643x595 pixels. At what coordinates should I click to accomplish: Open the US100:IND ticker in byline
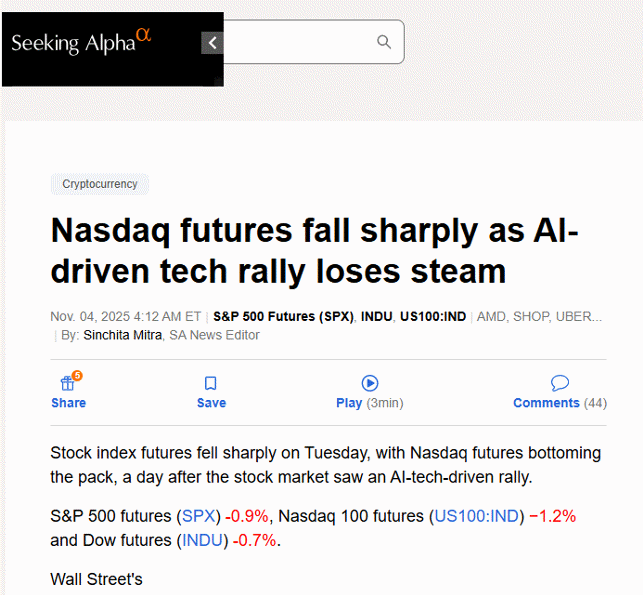[433, 316]
